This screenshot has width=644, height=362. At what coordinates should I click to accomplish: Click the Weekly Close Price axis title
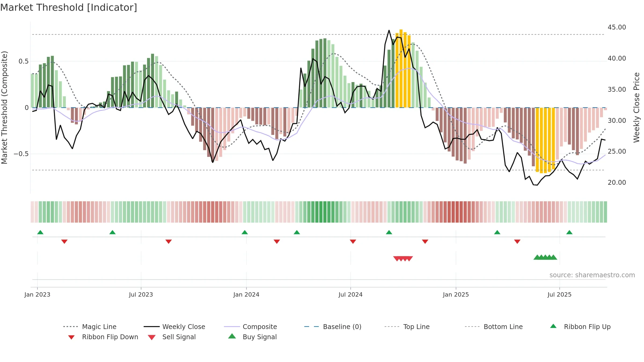click(x=636, y=107)
